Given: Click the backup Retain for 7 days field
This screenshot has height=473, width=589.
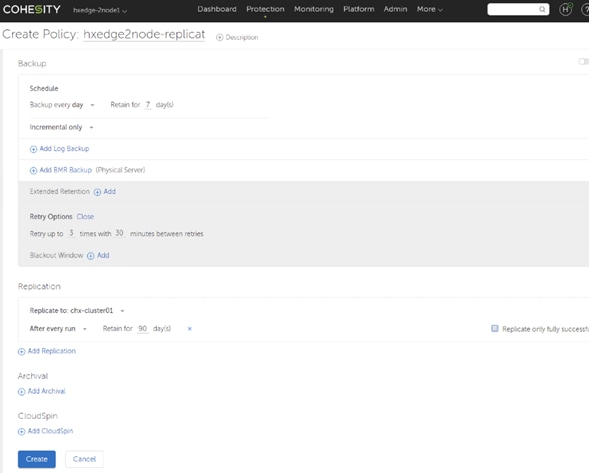Looking at the screenshot, I should point(148,105).
